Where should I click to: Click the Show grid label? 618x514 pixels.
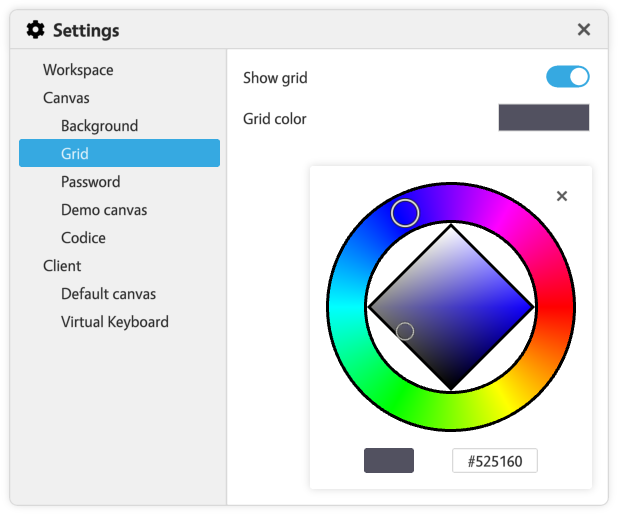pyautogui.click(x=275, y=78)
